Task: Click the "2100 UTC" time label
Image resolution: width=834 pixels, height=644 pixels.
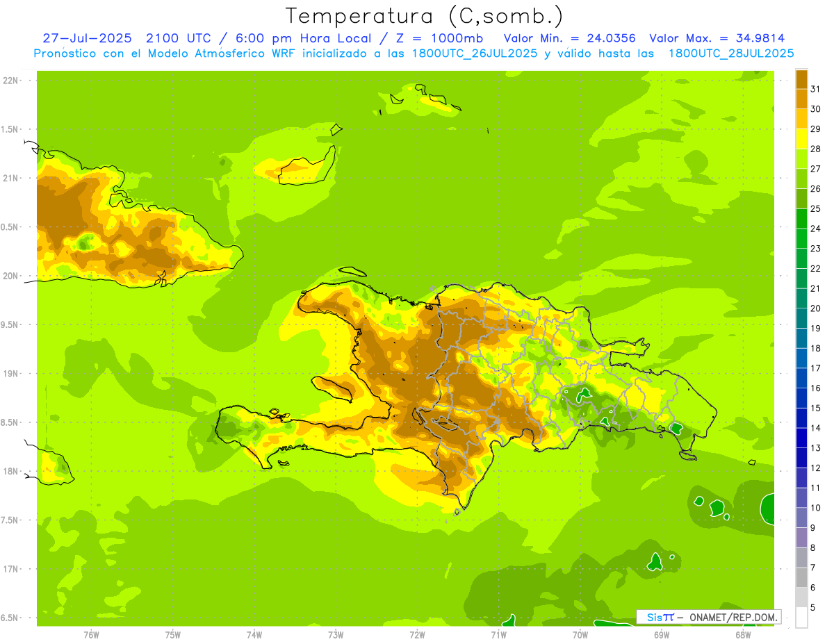Action: [x=179, y=38]
